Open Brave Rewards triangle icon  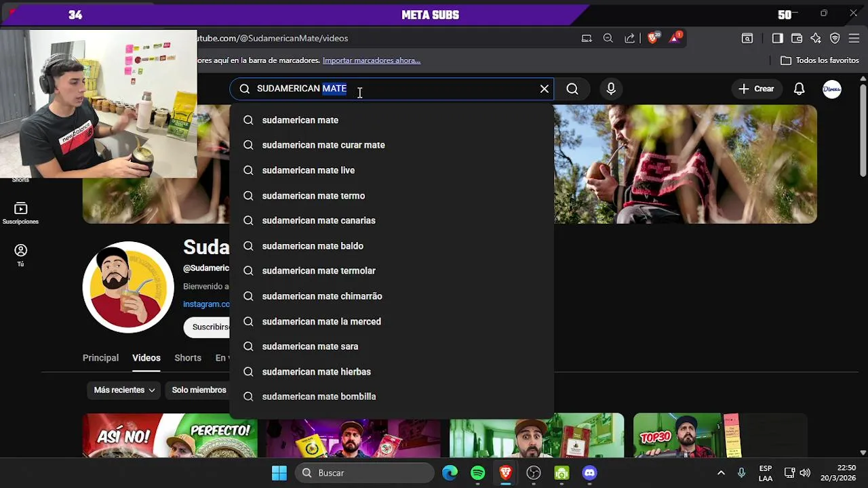[x=675, y=38]
